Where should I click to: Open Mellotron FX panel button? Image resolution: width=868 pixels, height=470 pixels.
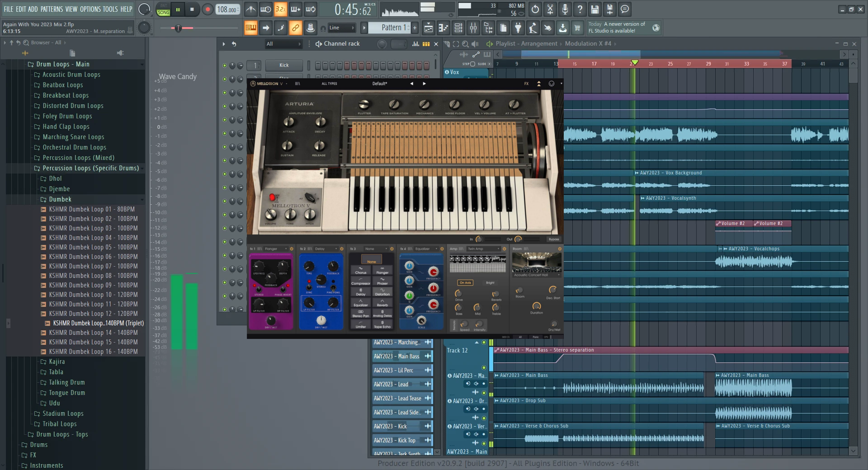point(526,84)
